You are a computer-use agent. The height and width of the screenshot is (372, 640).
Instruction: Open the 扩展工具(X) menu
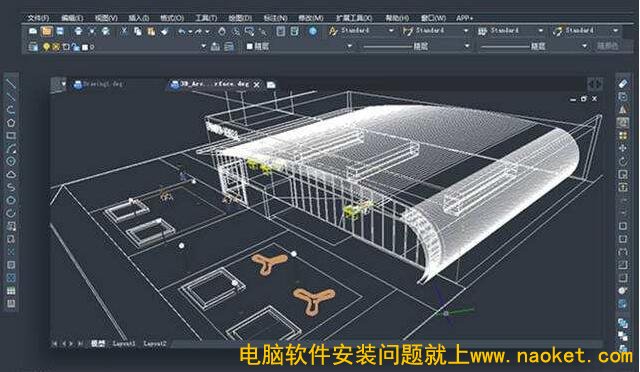[x=354, y=18]
